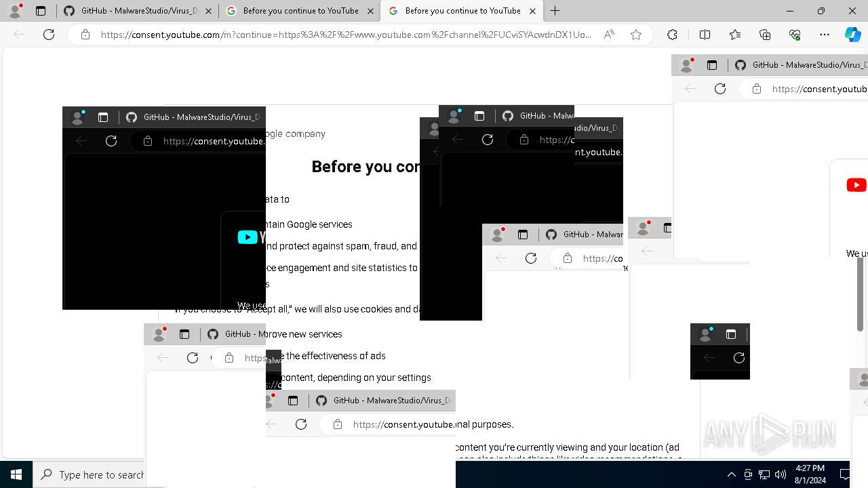Add this page to favorites with the star
Screen dimensions: 868x488
pyautogui.click(x=636, y=35)
